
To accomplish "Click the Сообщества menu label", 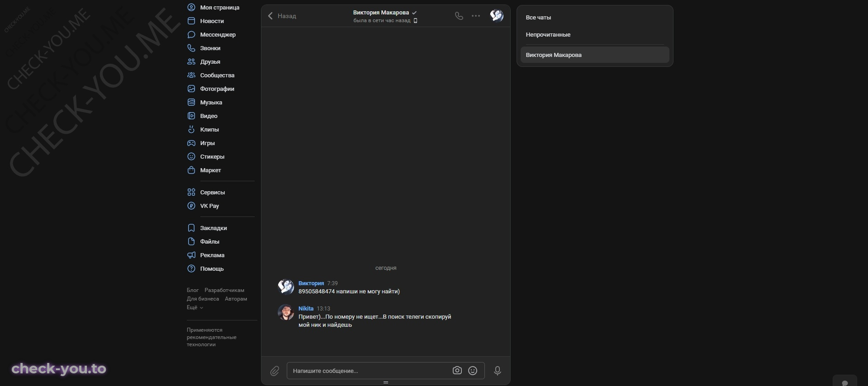I will point(217,75).
